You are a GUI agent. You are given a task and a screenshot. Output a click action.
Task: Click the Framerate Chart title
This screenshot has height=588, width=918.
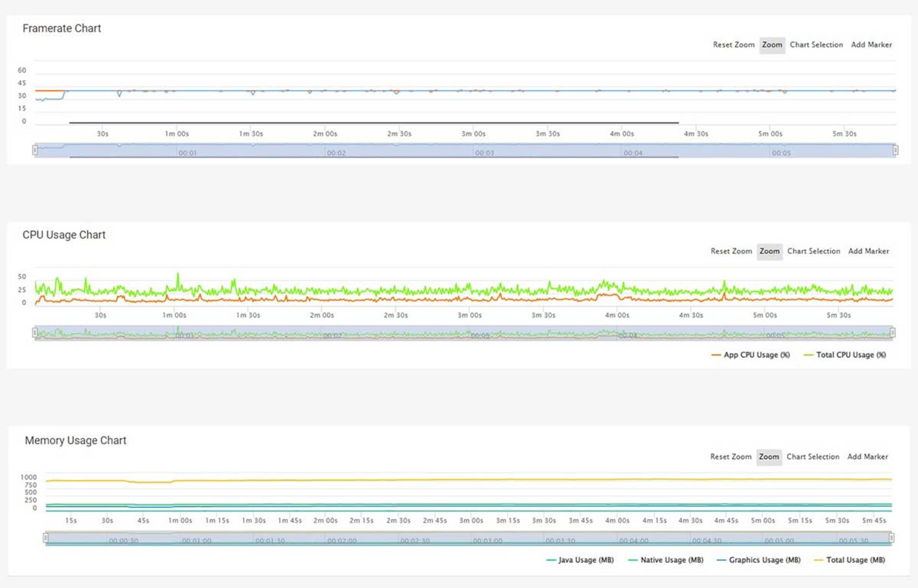62,28
